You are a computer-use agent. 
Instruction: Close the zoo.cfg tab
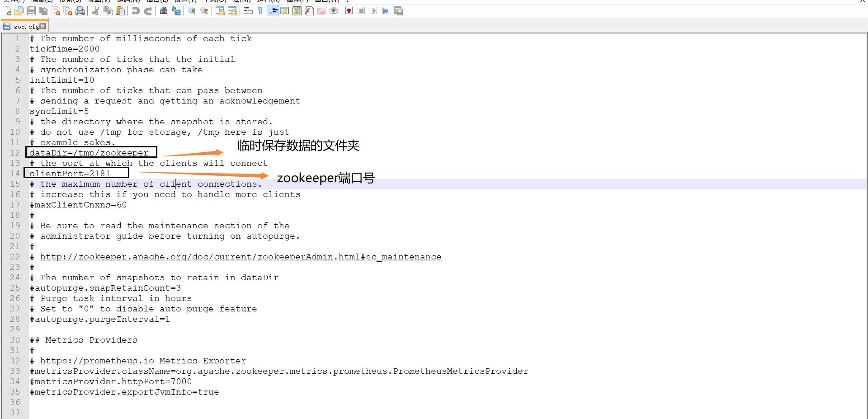click(x=43, y=26)
